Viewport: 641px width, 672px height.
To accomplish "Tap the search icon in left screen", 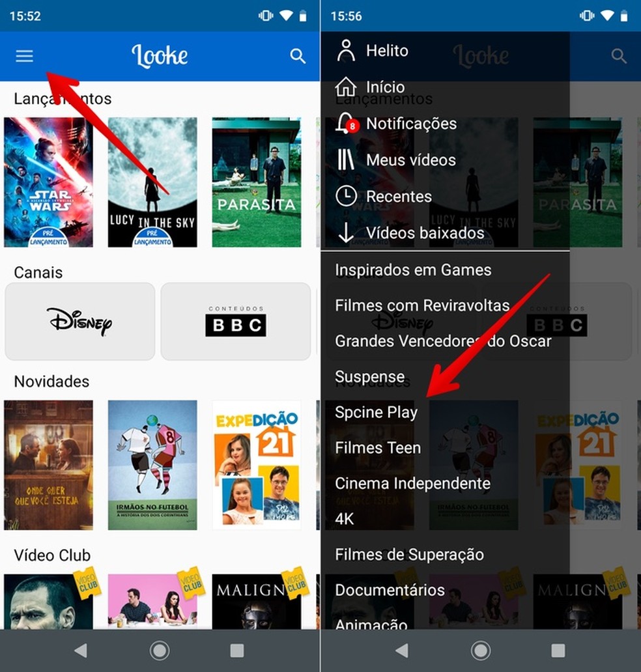I will (298, 56).
